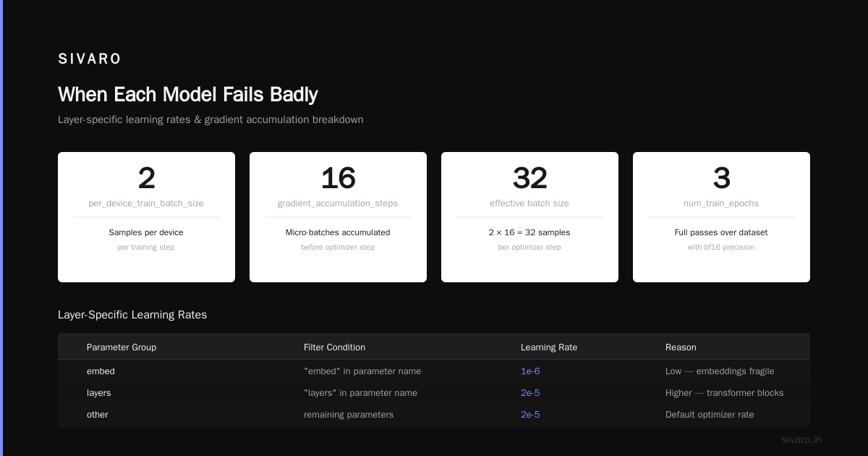The image size is (868, 456).
Task: Click "before optimizer step" caption
Action: [338, 247]
